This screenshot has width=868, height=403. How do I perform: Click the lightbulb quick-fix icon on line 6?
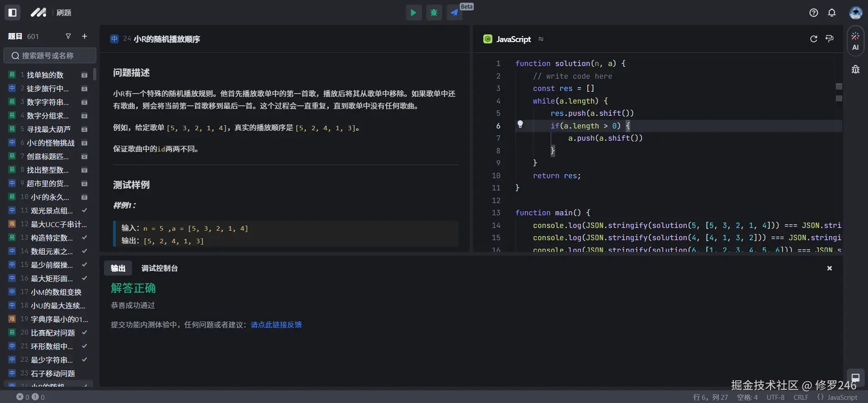coord(520,124)
